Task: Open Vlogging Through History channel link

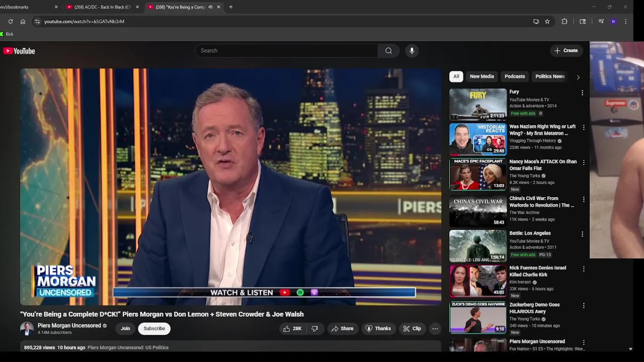Action: coord(533,141)
